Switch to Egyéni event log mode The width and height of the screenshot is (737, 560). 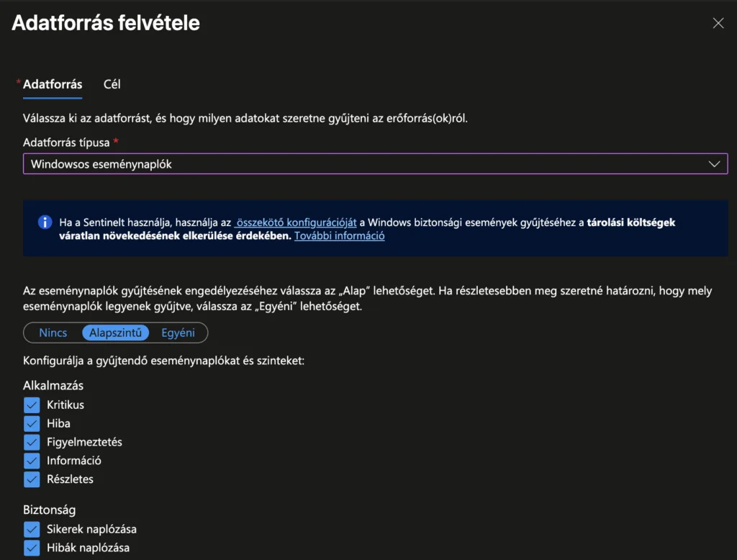coord(178,333)
